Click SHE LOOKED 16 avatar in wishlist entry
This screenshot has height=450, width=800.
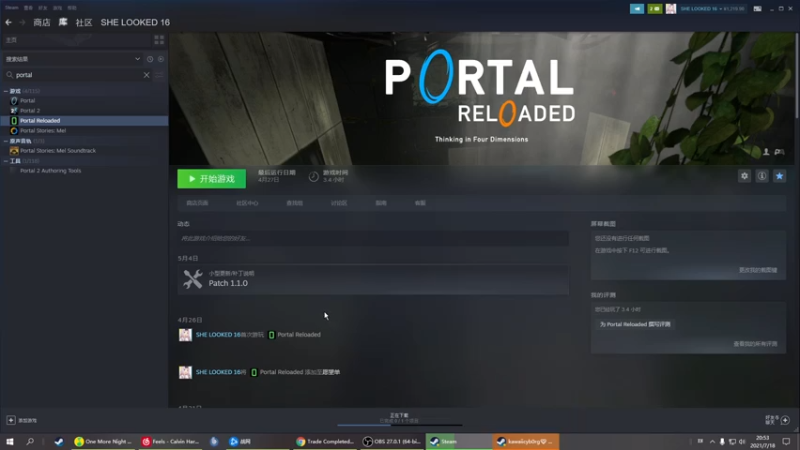tap(185, 372)
